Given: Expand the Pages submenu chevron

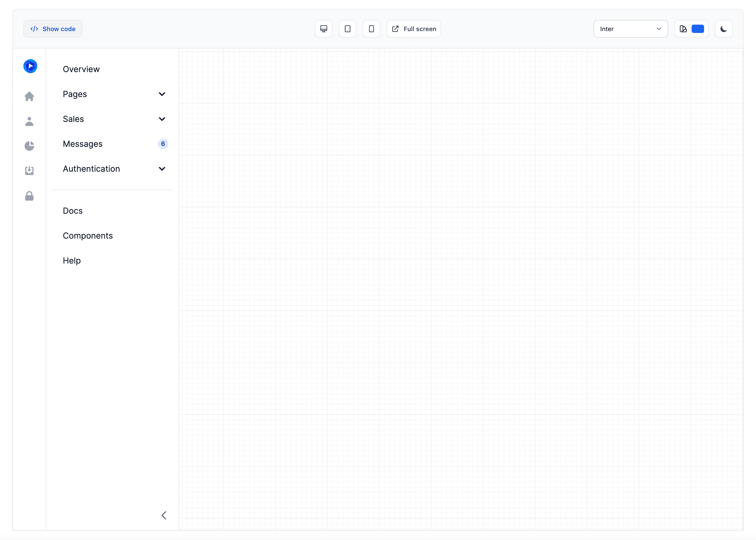Looking at the screenshot, I should click(x=162, y=94).
